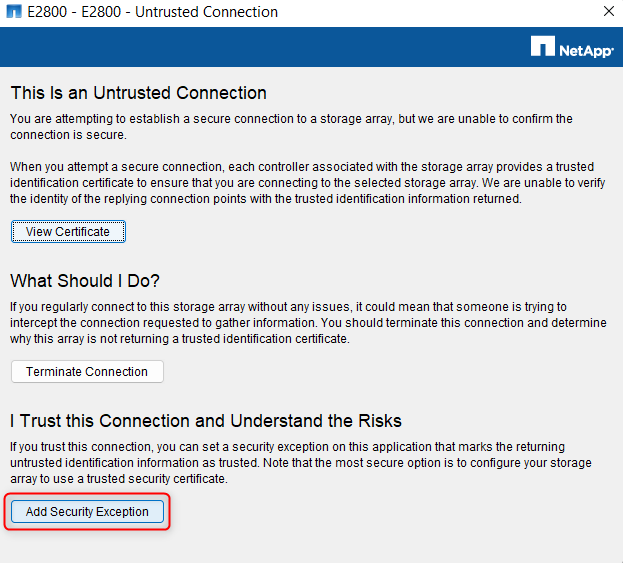Click the 'I Trust this Connection and Understand the Risks' heading
Screen dimensions: 623x563
point(206,421)
